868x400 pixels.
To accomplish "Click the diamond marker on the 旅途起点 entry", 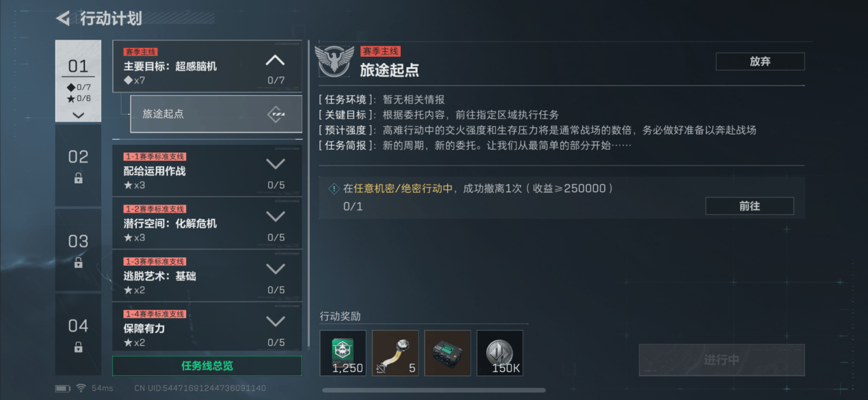I will (x=276, y=114).
